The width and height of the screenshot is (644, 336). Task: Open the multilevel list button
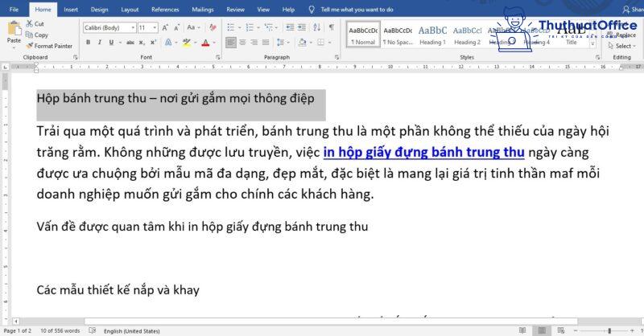coord(268,27)
